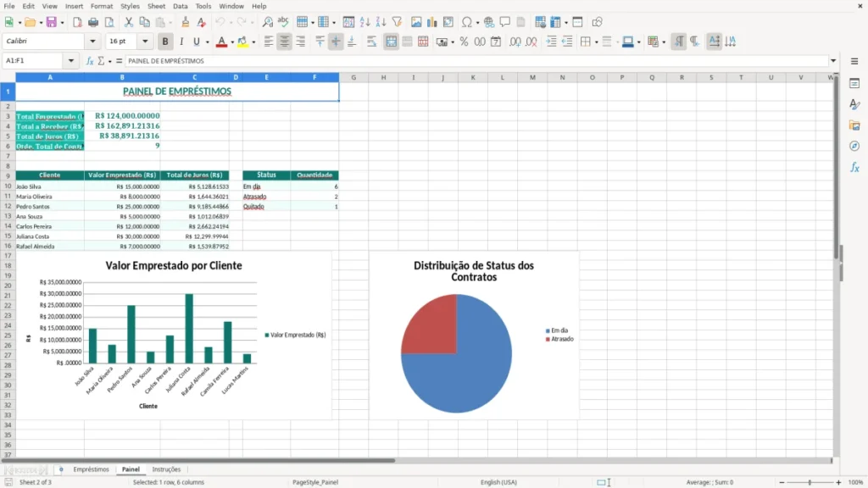Toggle Merge and Center Cells
868x488 pixels.
[x=391, y=42]
